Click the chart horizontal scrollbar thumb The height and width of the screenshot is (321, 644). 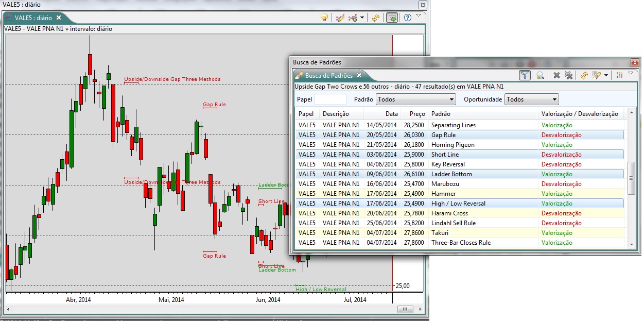(406, 309)
